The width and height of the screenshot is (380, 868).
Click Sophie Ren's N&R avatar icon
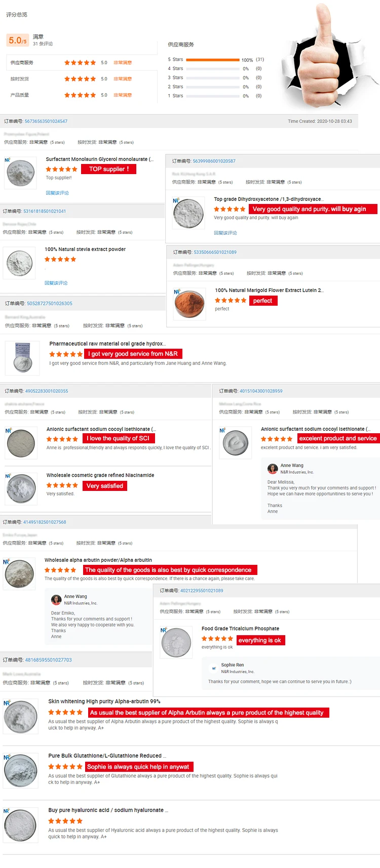click(214, 668)
